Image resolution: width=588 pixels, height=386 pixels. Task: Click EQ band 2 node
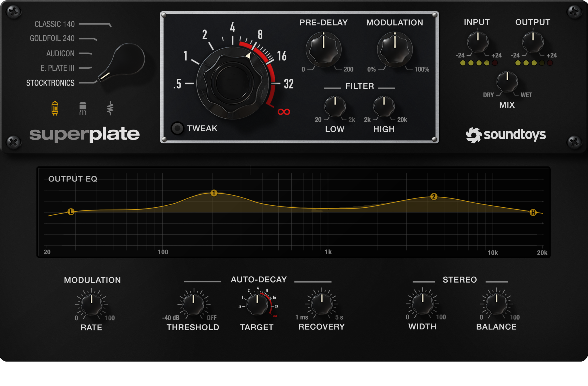(434, 197)
